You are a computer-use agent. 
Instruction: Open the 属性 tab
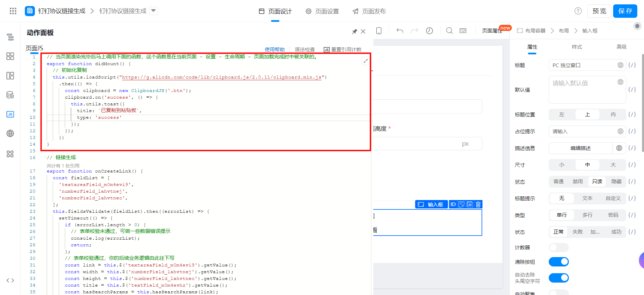click(532, 47)
